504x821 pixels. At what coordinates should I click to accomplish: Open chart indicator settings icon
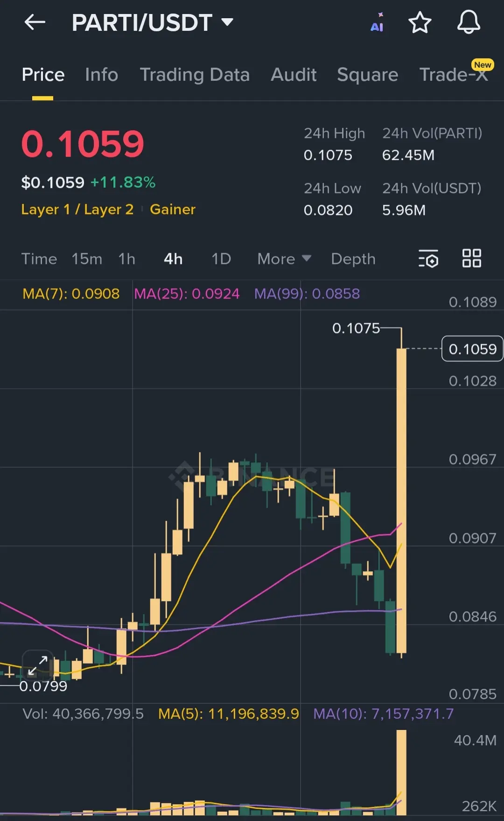[428, 258]
